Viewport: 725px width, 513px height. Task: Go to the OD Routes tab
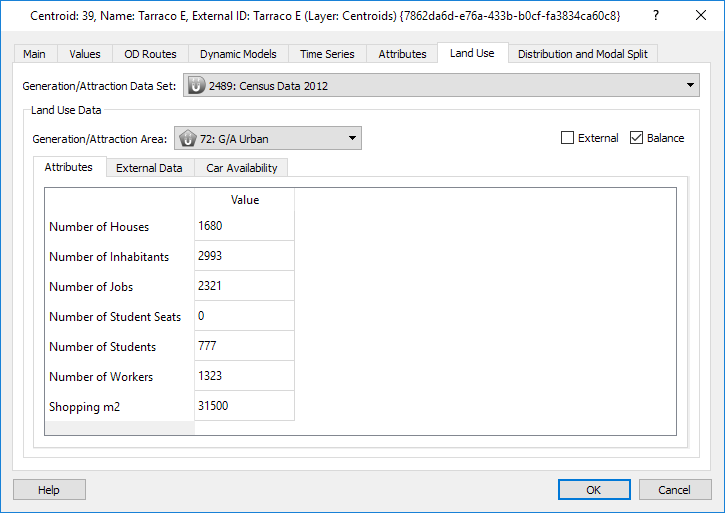150,54
